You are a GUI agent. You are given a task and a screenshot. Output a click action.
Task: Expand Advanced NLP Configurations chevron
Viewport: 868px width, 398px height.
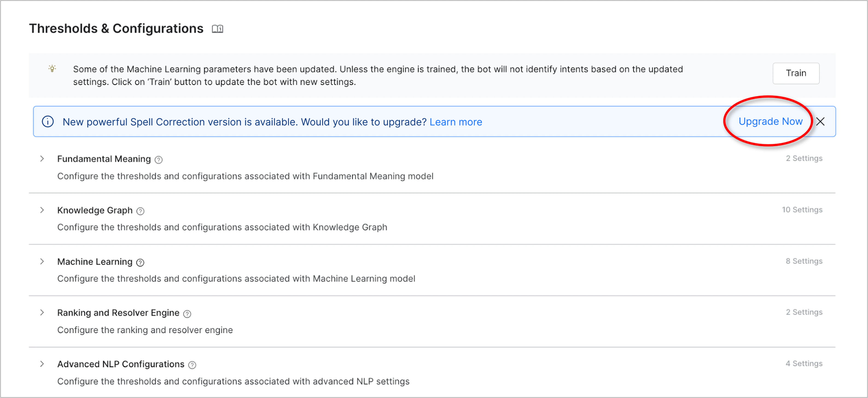[x=42, y=364]
